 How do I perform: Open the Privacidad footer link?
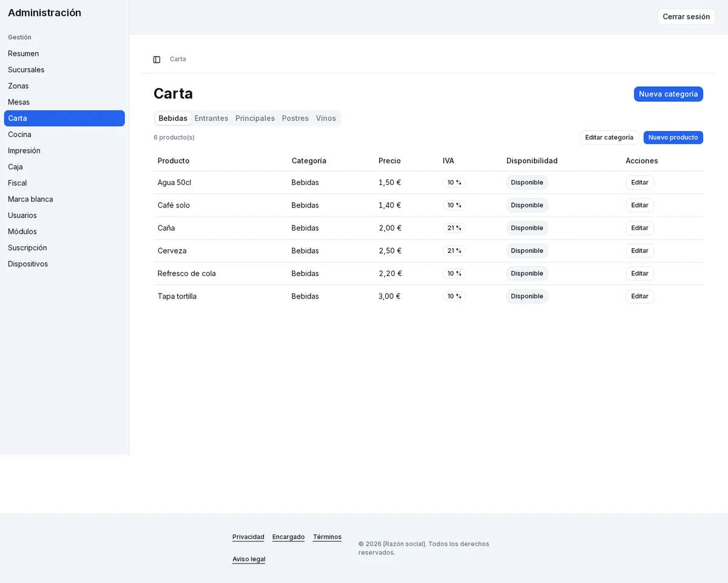pyautogui.click(x=248, y=537)
